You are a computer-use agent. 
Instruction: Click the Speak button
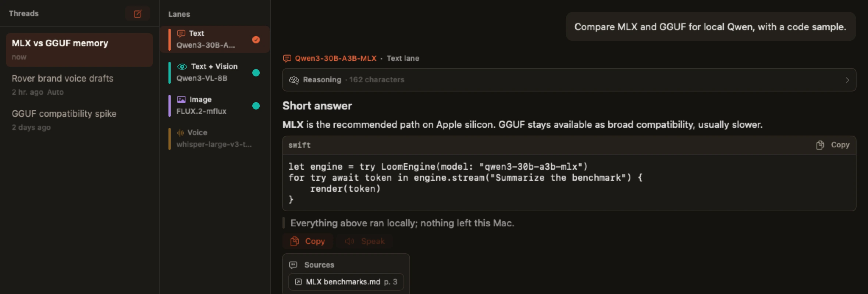(x=364, y=241)
